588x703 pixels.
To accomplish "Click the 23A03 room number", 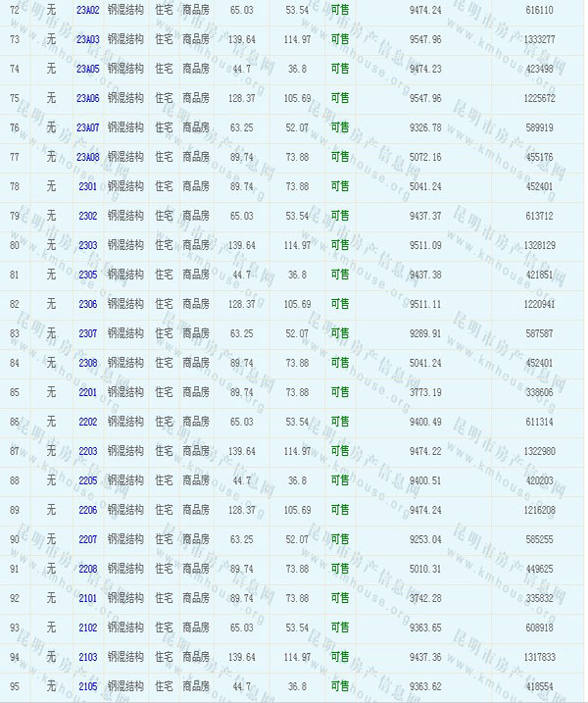I will (x=87, y=39).
